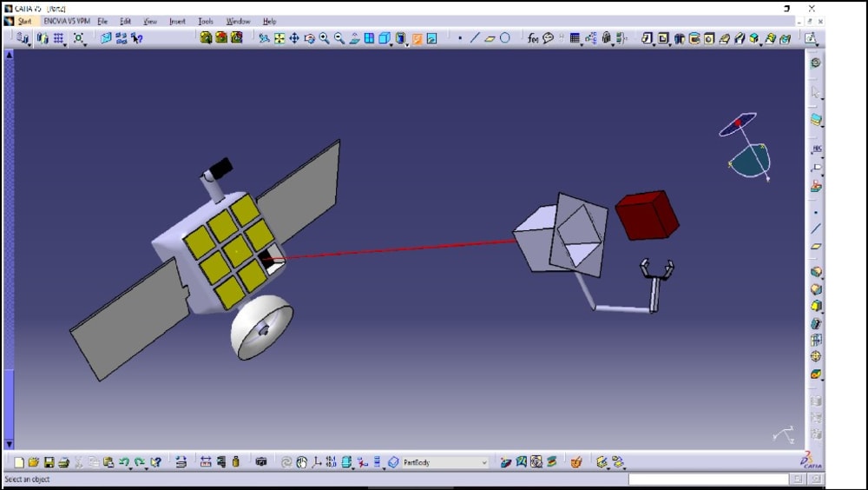Viewport: 868px width, 490px height.
Task: Open the File menu
Action: pos(102,21)
